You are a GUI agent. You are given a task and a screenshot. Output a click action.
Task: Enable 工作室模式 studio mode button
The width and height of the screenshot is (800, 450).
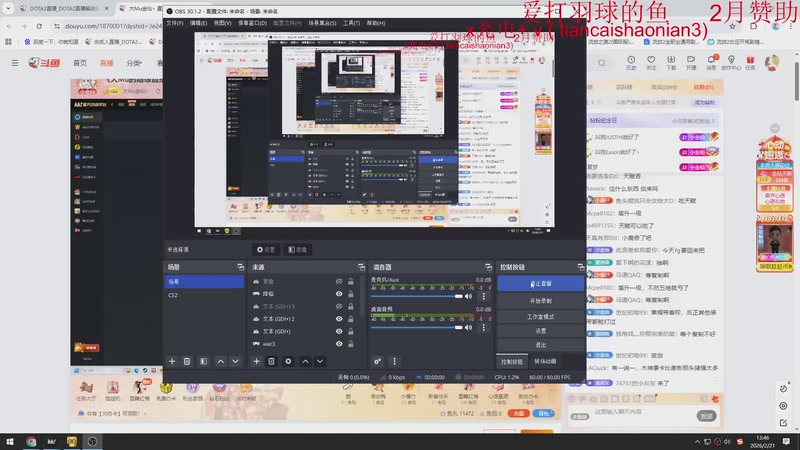tap(541, 317)
